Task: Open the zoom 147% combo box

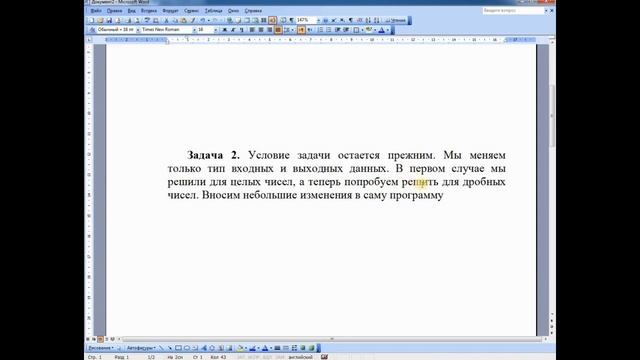Action: click(308, 20)
